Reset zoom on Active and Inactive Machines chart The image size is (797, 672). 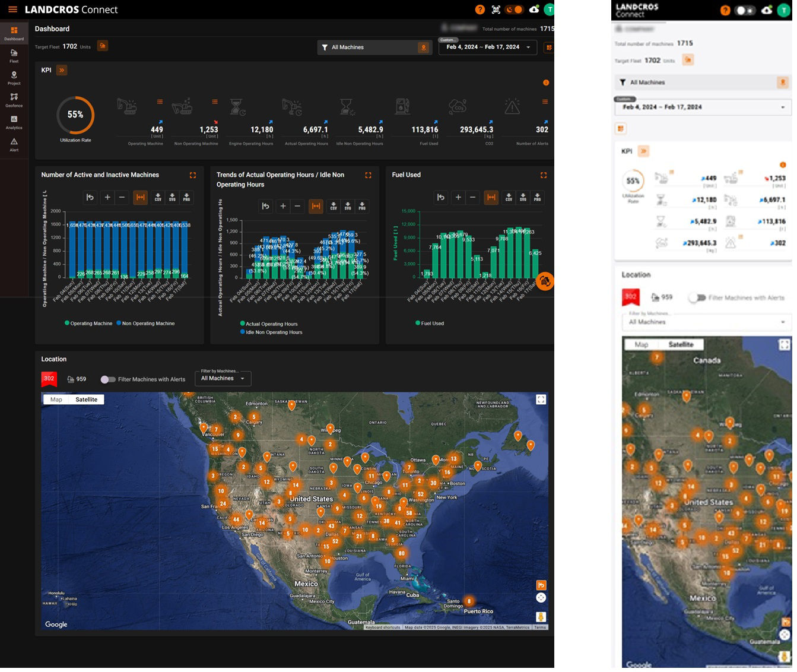90,198
